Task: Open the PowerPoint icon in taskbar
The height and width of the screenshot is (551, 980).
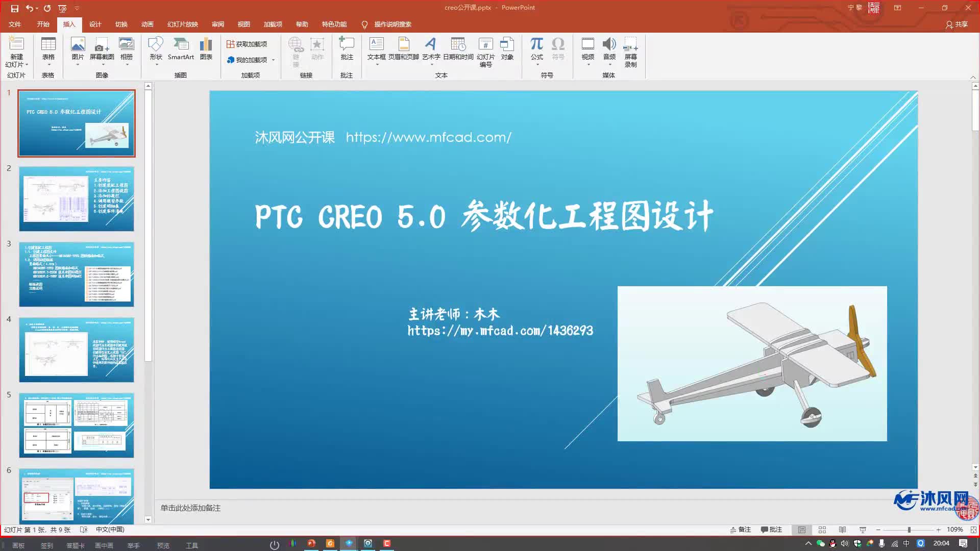Action: tap(311, 543)
